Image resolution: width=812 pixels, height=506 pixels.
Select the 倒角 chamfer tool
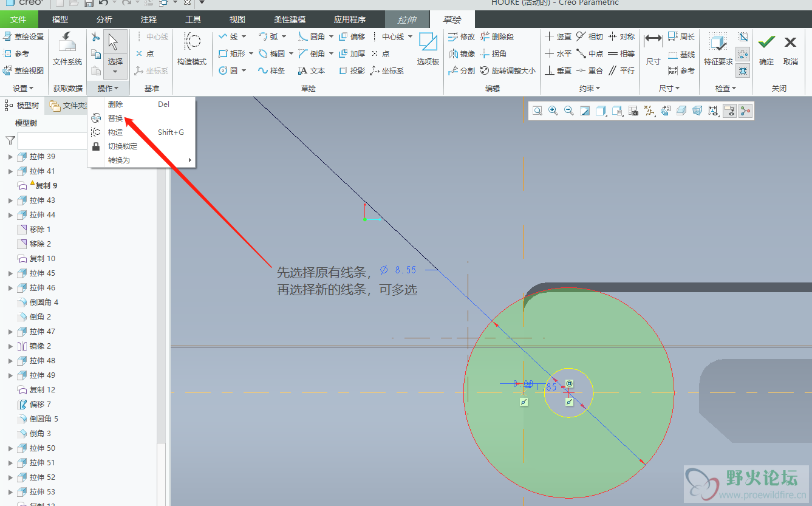coord(312,53)
